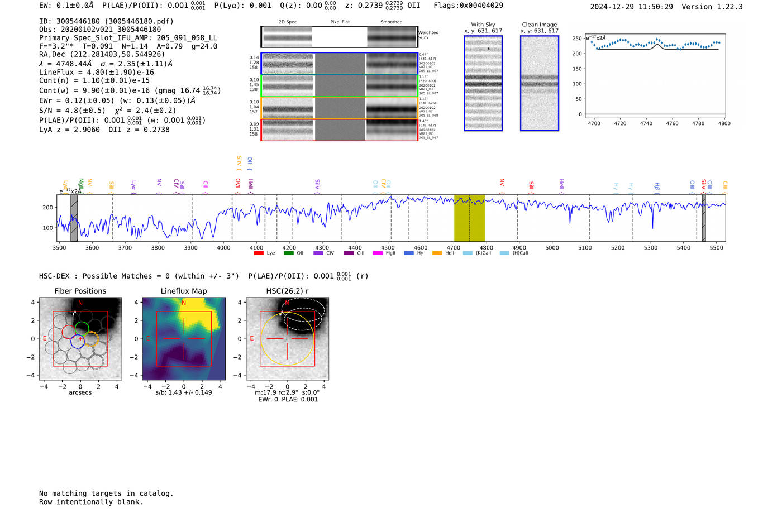Click the 'ID: 3005446180 (3005446180.pdf)' line

[x=106, y=21]
